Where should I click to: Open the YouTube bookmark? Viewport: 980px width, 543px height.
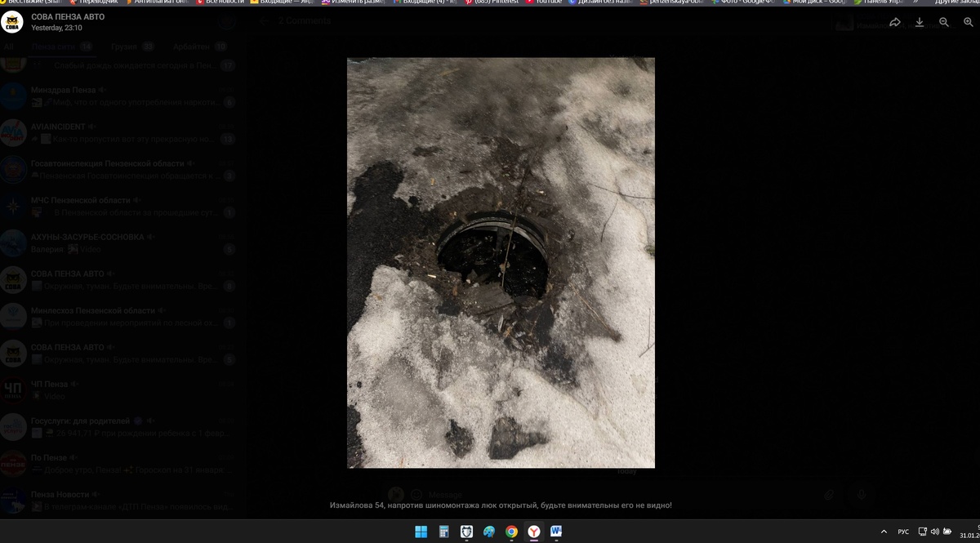[x=544, y=2]
